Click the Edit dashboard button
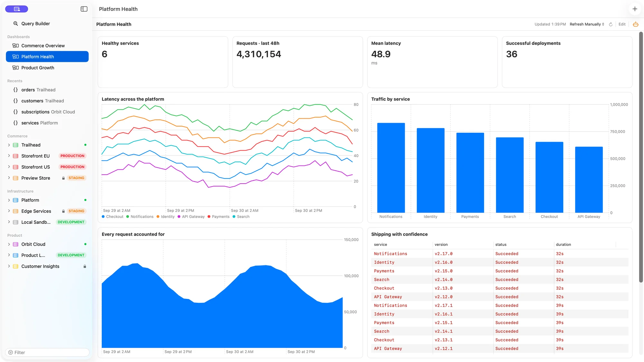 pyautogui.click(x=622, y=24)
